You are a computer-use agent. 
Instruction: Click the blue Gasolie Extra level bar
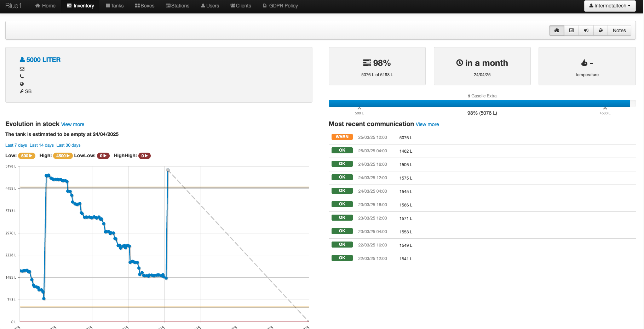[x=479, y=103]
